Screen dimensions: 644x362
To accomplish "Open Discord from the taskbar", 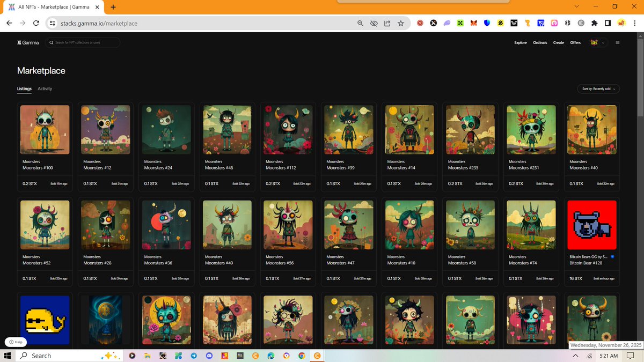I will pos(209,356).
